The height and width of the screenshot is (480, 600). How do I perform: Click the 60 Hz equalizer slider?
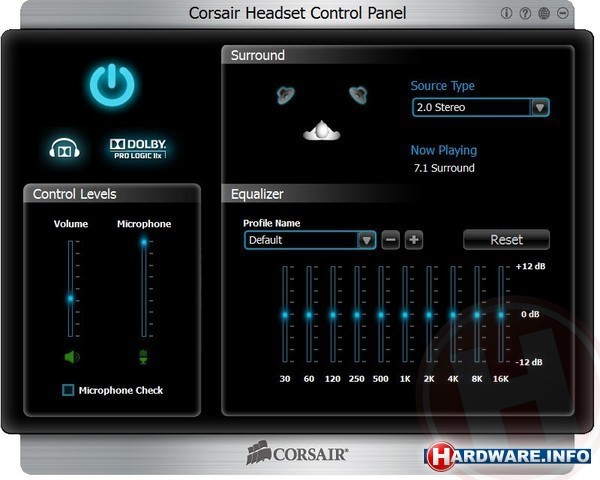(x=309, y=315)
